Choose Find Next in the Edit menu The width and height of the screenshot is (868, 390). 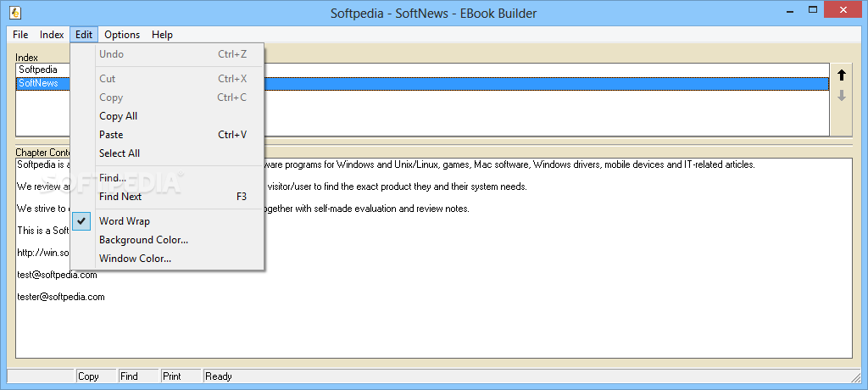167,197
